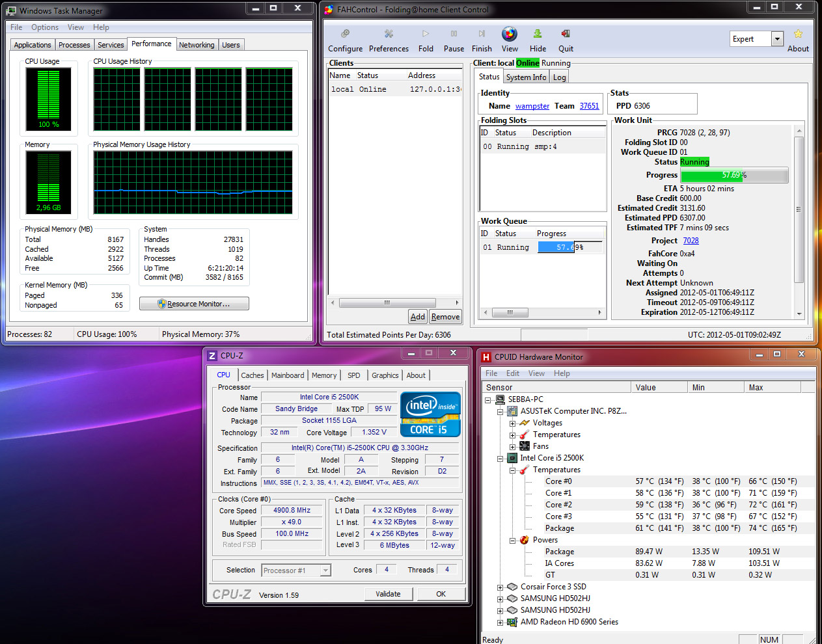This screenshot has height=644, width=822.
Task: Open Configure in FAHControl toolbar
Action: pyautogui.click(x=345, y=34)
